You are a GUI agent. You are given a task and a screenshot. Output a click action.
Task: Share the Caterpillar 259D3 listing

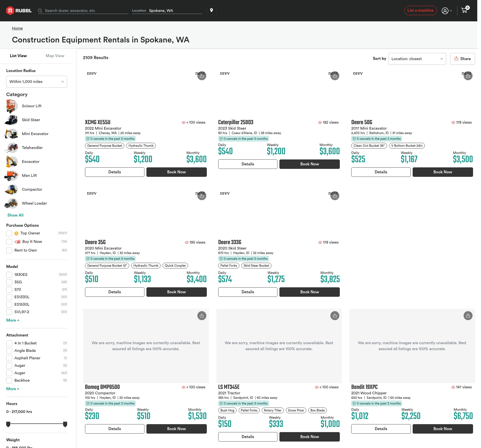coord(335,76)
